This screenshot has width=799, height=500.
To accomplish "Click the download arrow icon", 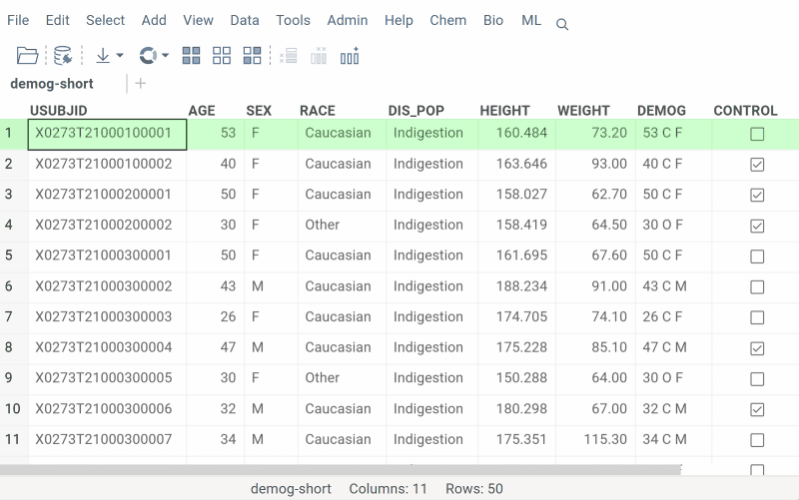I will (102, 56).
